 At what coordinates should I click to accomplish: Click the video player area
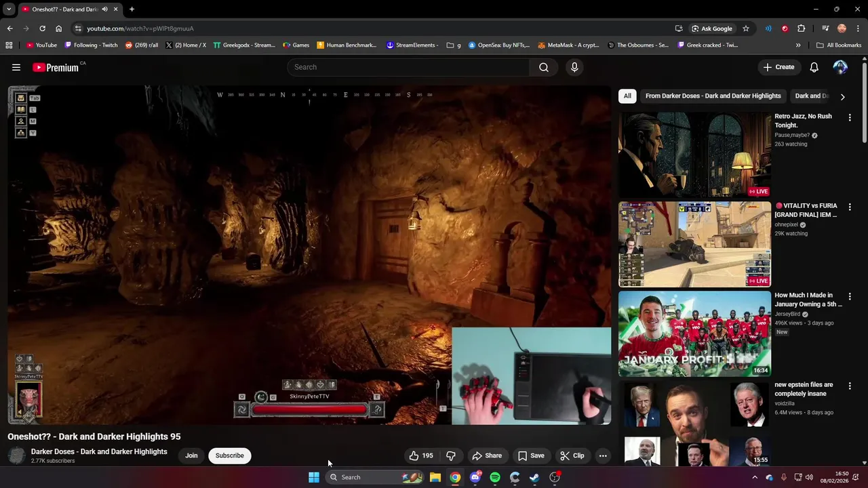tap(309, 255)
